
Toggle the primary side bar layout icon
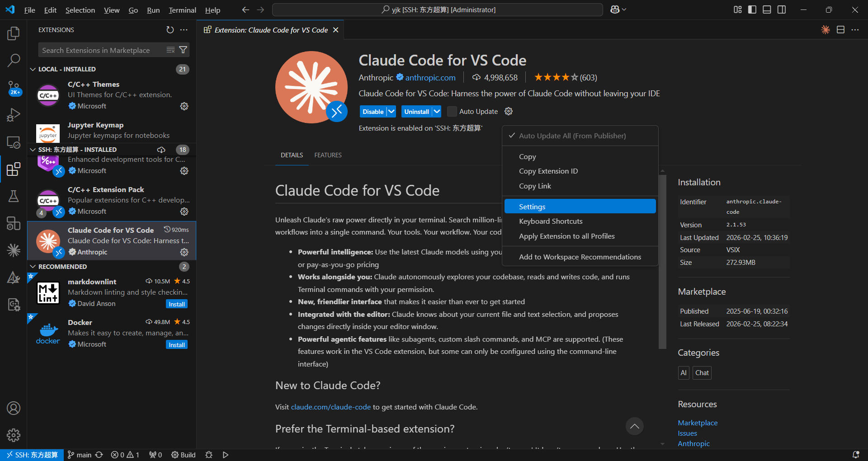pyautogui.click(x=752, y=9)
